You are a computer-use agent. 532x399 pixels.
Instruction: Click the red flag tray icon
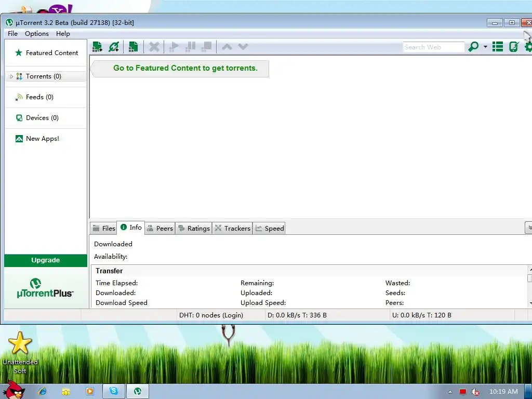pyautogui.click(x=463, y=392)
